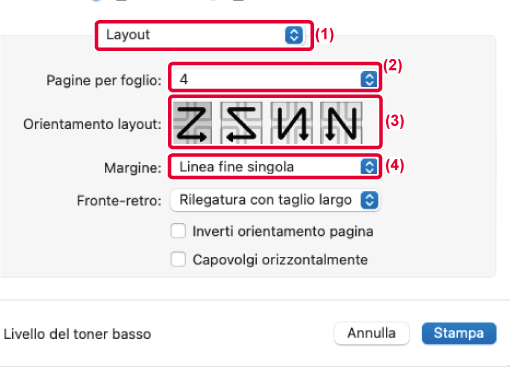The height and width of the screenshot is (367, 510).
Task: Select the mirrored-Z right-to-left layout direction icon
Action: 242,123
